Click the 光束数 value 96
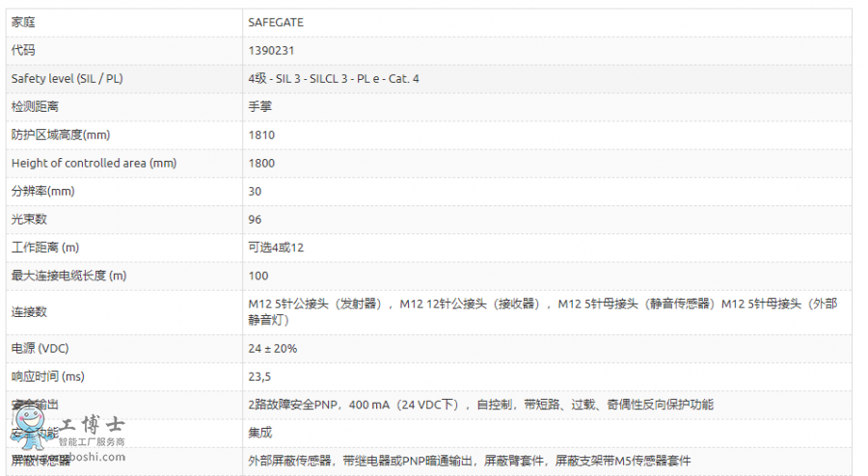The image size is (868, 476). pyautogui.click(x=255, y=220)
